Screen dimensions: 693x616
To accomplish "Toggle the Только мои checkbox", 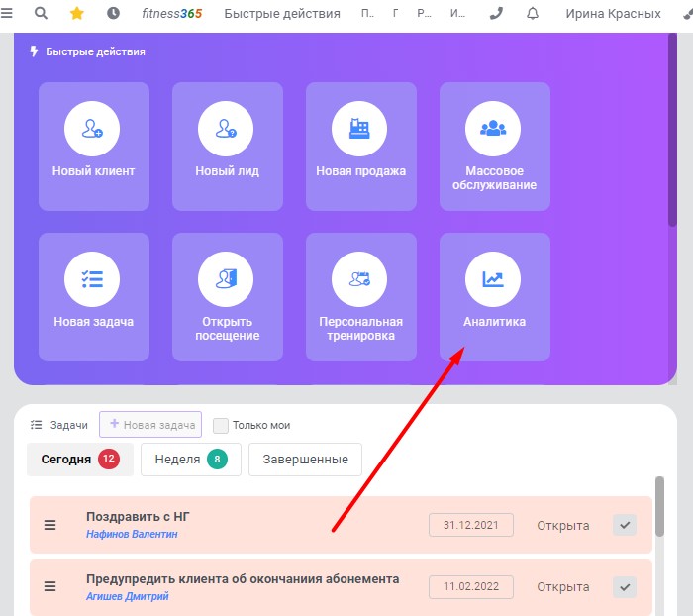I will [221, 426].
